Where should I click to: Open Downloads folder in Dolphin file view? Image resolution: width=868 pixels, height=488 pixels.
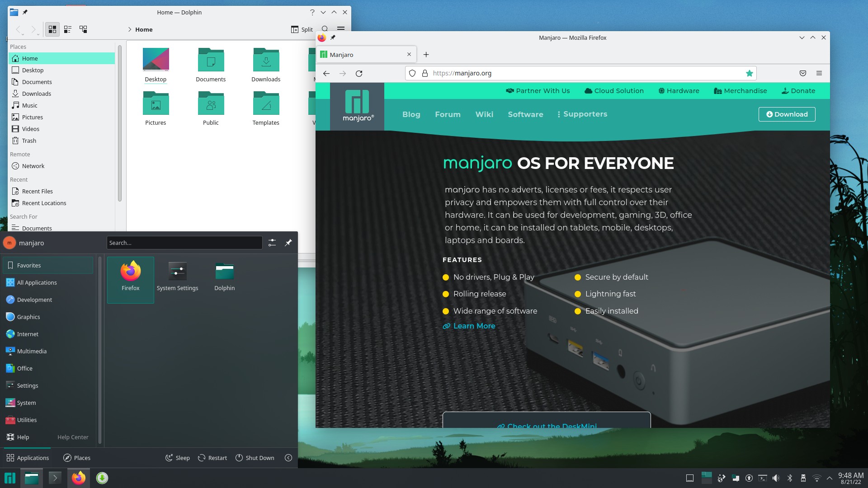pyautogui.click(x=266, y=65)
